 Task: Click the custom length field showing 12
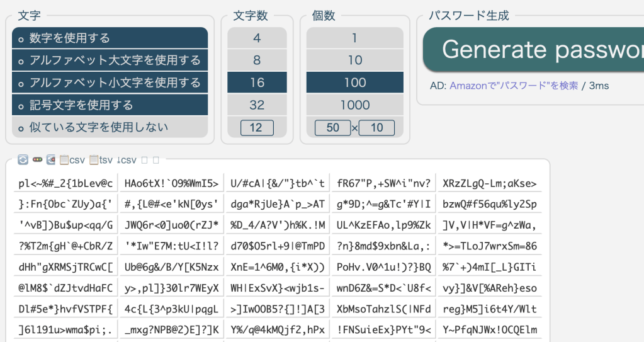click(256, 128)
